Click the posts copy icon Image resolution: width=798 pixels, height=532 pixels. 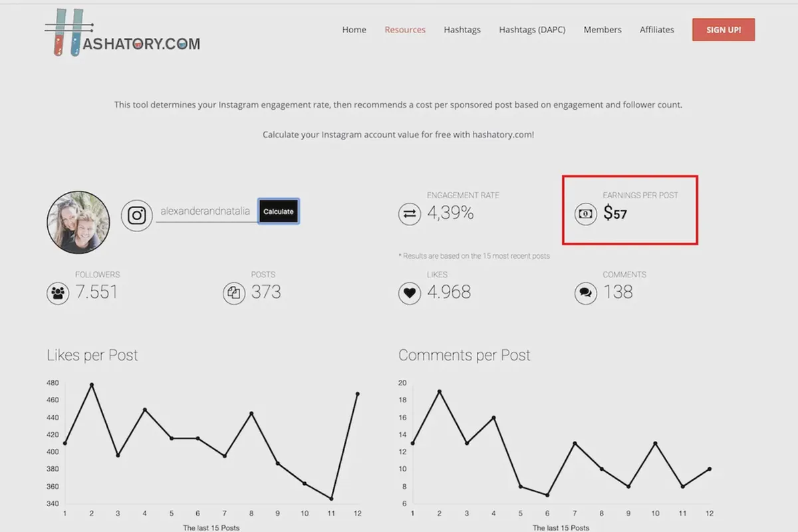click(234, 293)
